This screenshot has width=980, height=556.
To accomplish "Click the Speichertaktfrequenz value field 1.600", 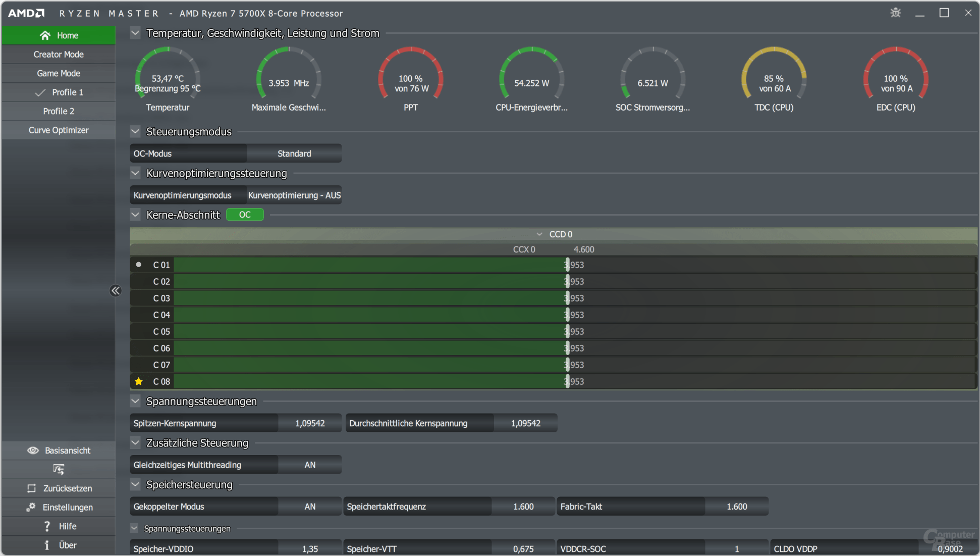I will [523, 507].
